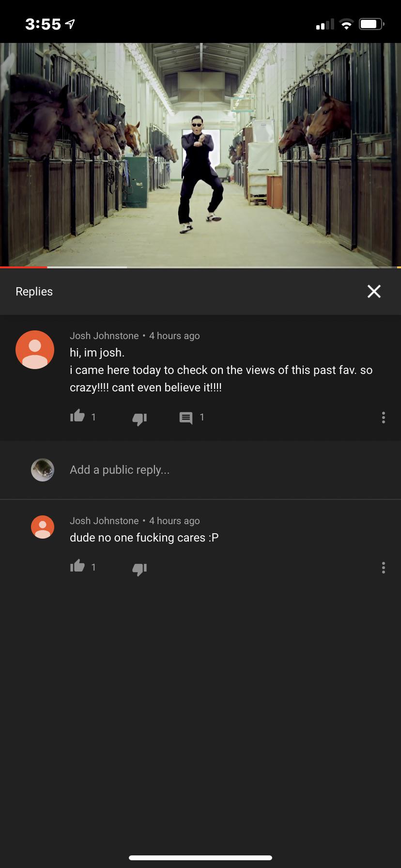Seek along the red video progress bar
Screen dimensions: 401x868
point(200,267)
